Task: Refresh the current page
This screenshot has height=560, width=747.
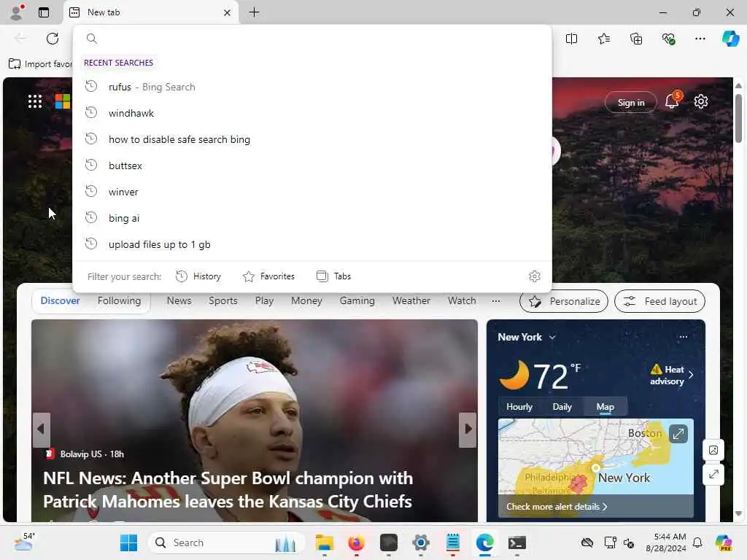Action: [53, 39]
